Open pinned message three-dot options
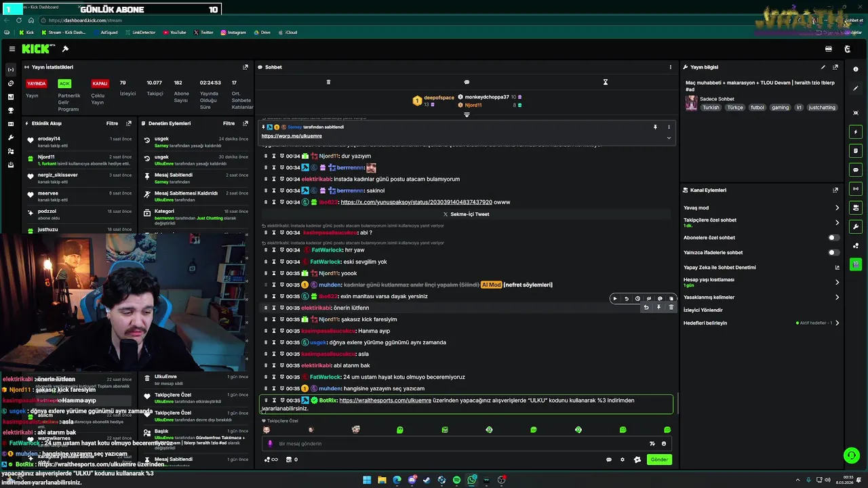The height and width of the screenshot is (488, 868). [669, 127]
